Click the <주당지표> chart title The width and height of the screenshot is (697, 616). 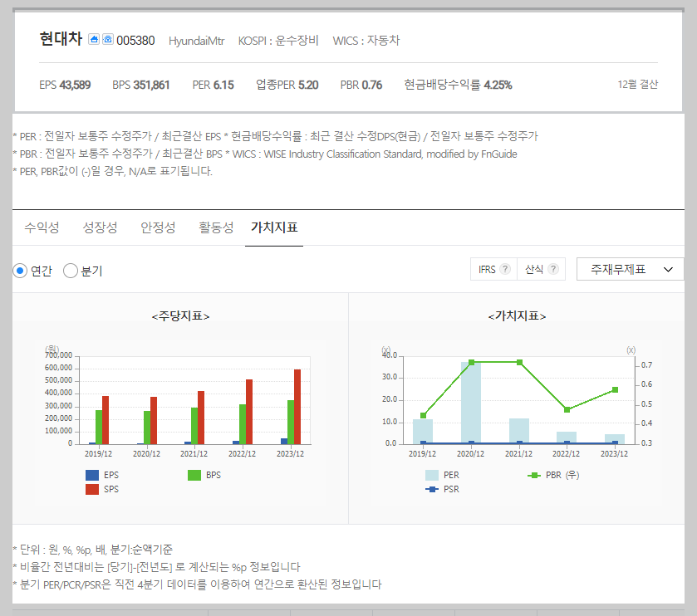coord(180,316)
